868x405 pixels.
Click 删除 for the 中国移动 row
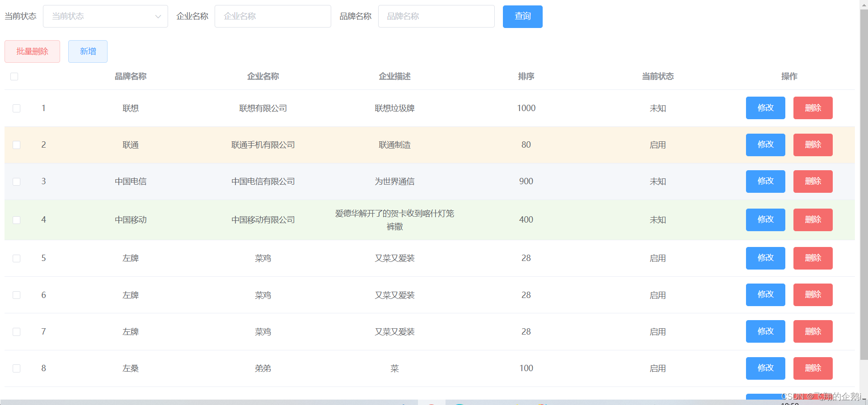[x=813, y=220]
